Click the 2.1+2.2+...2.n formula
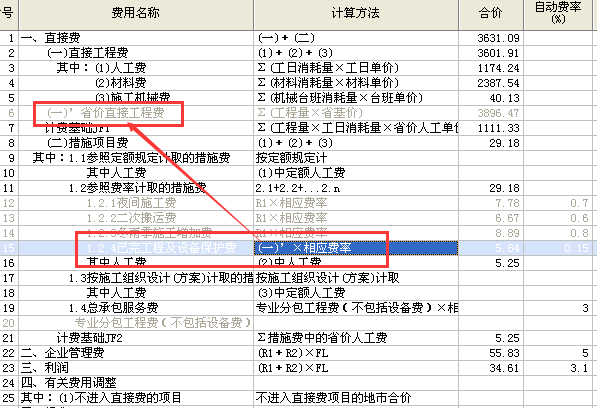Viewport: 597px width, 408px height. [298, 188]
